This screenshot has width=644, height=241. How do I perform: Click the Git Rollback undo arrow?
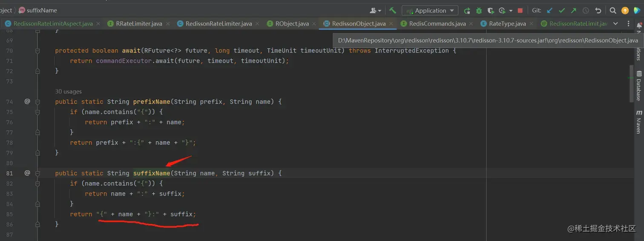coord(598,11)
